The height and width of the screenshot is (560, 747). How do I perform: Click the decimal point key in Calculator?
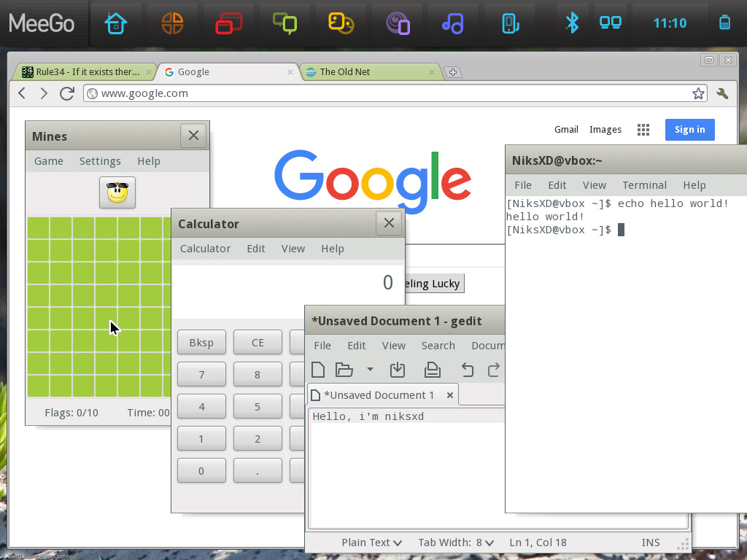[258, 471]
